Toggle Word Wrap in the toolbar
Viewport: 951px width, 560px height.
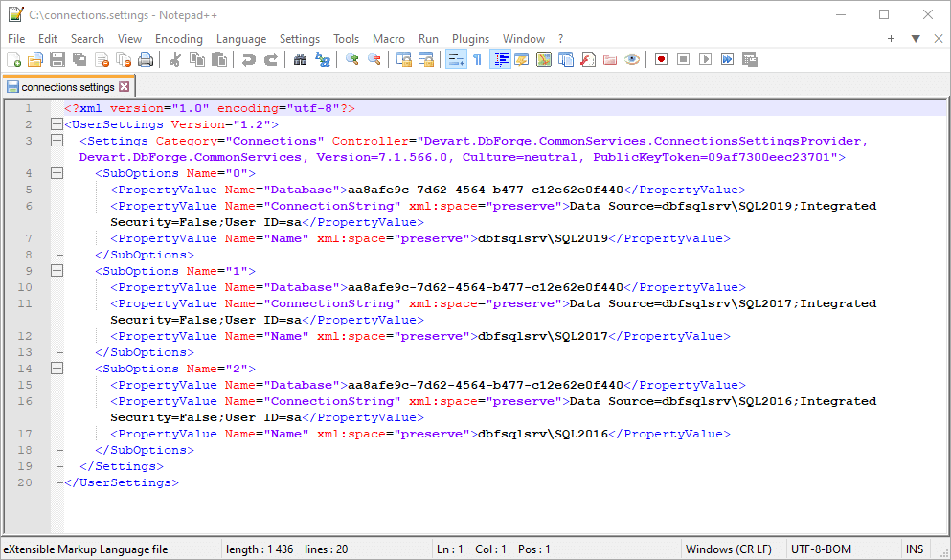(456, 59)
